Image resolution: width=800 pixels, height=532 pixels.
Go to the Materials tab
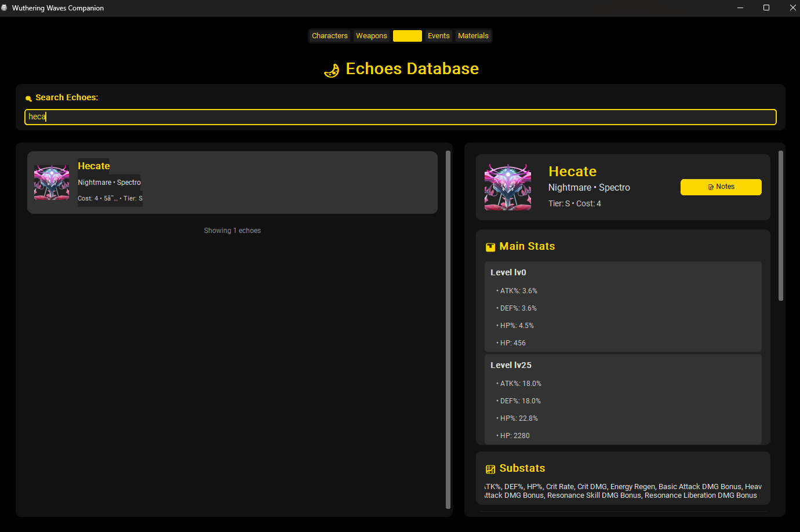click(473, 36)
